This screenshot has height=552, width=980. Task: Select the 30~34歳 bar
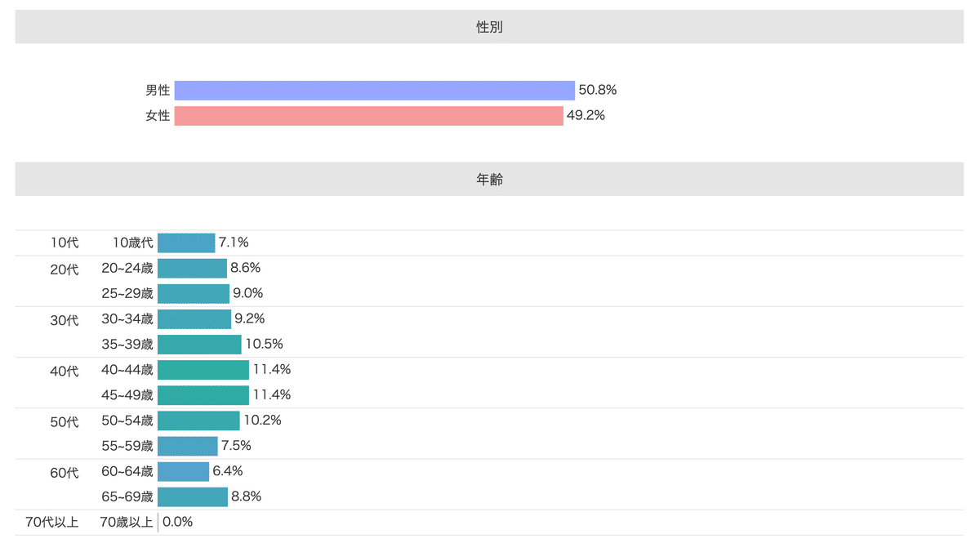pyautogui.click(x=194, y=318)
